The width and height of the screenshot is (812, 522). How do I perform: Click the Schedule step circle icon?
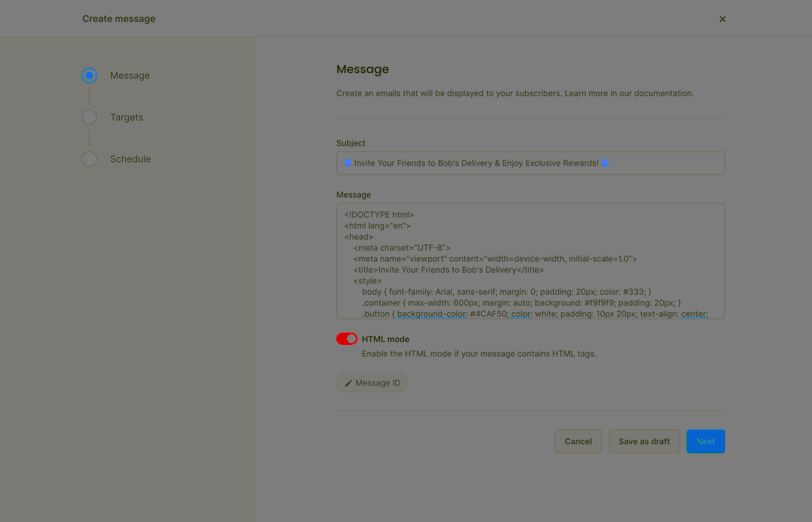point(89,159)
